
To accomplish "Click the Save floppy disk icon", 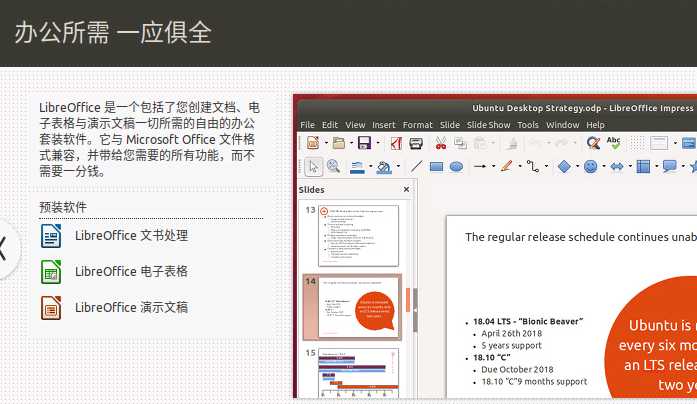I will (365, 143).
